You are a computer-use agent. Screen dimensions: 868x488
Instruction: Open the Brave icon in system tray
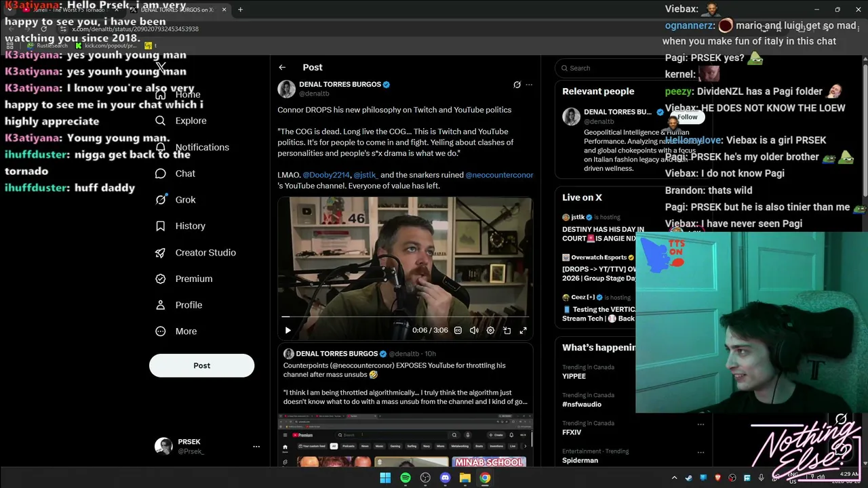[x=717, y=478]
